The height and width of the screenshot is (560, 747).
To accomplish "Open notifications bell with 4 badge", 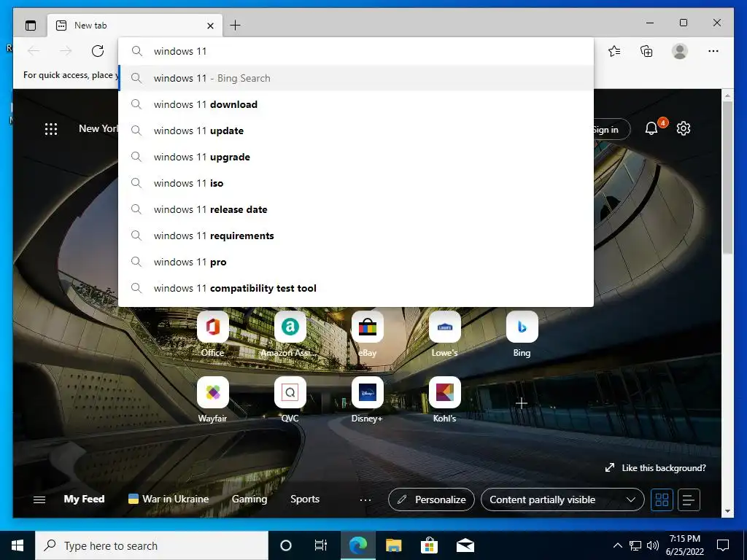I will [x=651, y=128].
